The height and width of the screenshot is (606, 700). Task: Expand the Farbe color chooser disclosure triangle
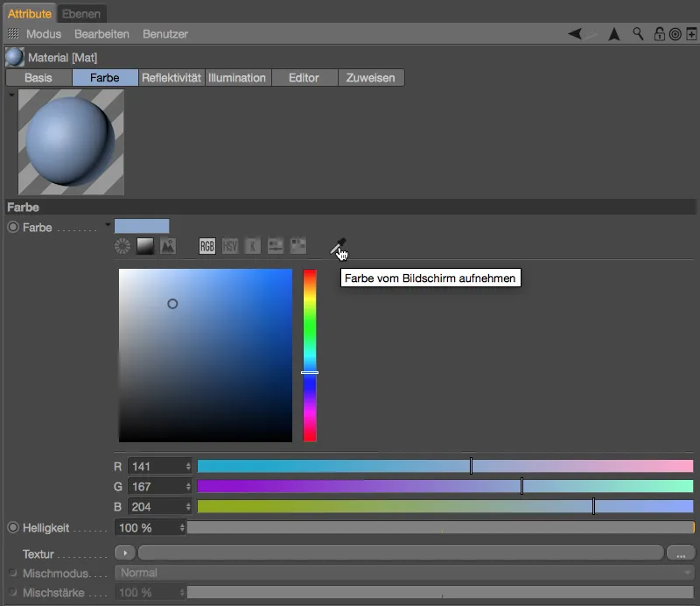pos(108,224)
